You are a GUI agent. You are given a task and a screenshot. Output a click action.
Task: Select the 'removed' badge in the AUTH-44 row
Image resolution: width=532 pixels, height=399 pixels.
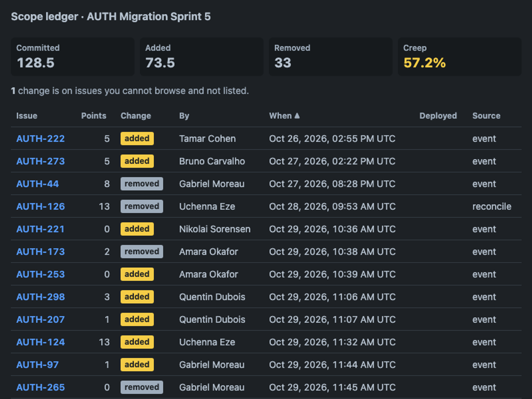click(142, 184)
